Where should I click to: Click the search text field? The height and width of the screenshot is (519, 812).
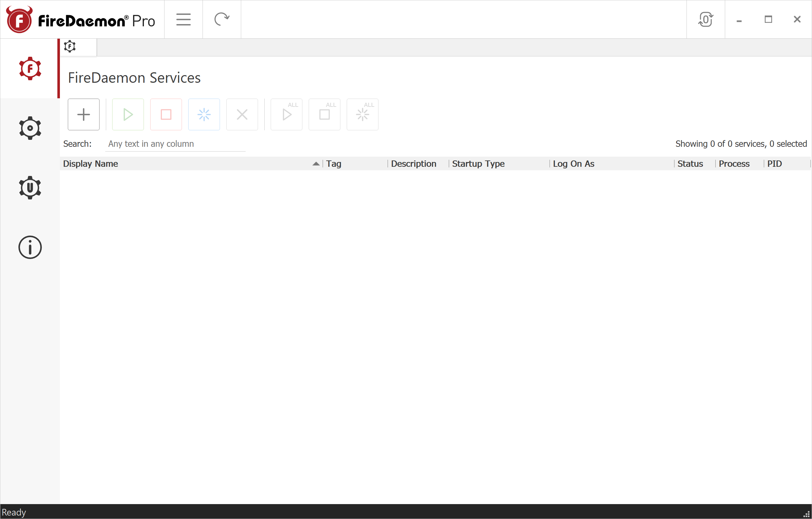(175, 144)
